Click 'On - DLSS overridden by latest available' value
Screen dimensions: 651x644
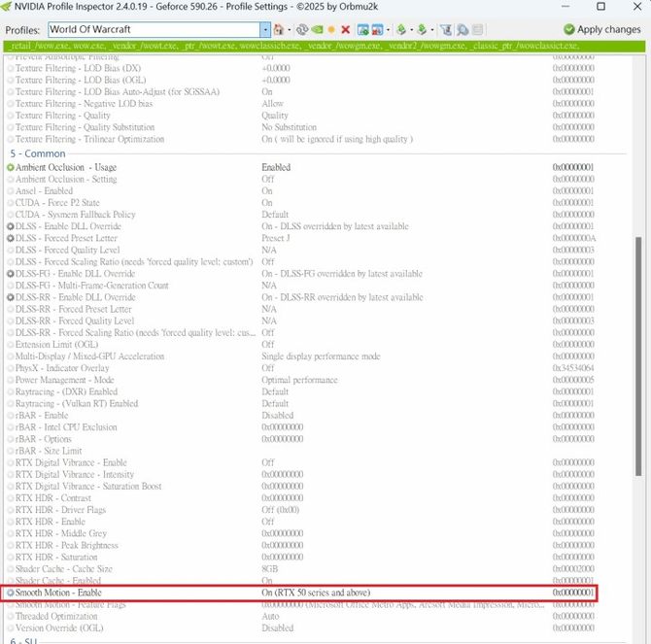tap(335, 226)
